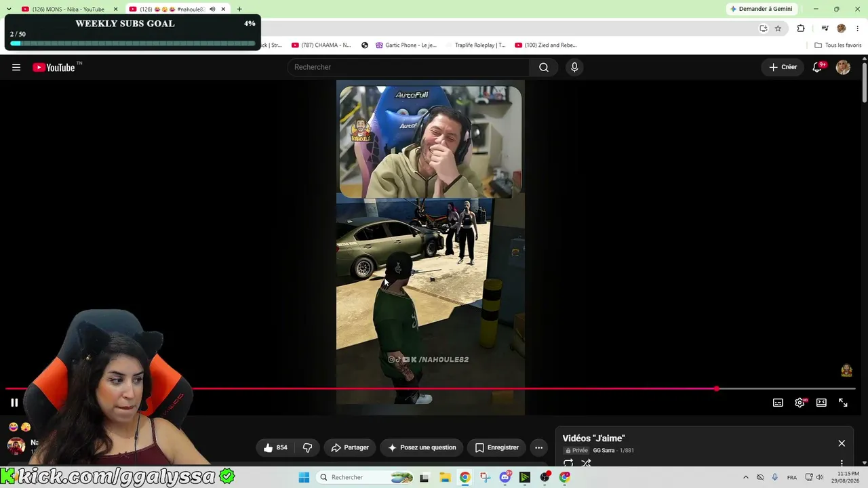
Task: Click Posez une question button
Action: pyautogui.click(x=421, y=447)
